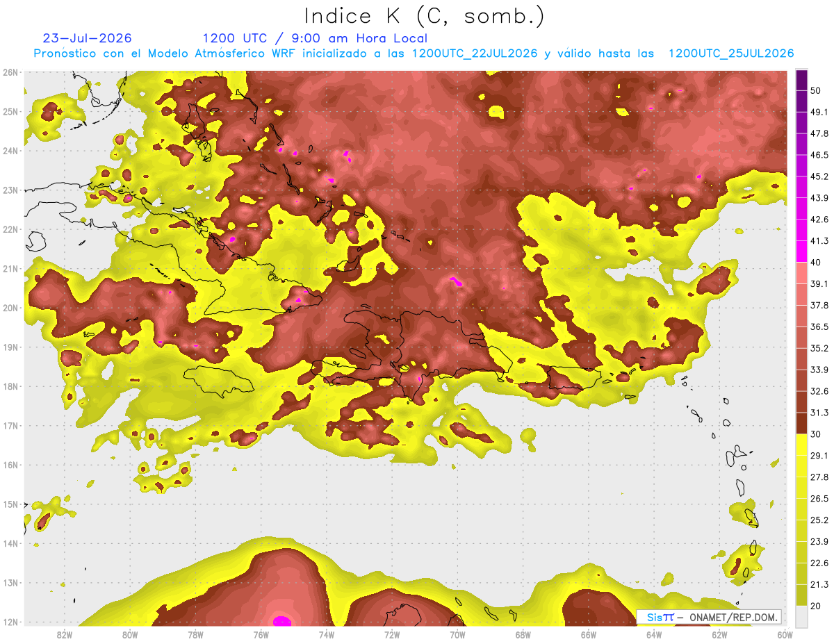
Task: Click the "39.1" color scale label
Action: click(819, 283)
